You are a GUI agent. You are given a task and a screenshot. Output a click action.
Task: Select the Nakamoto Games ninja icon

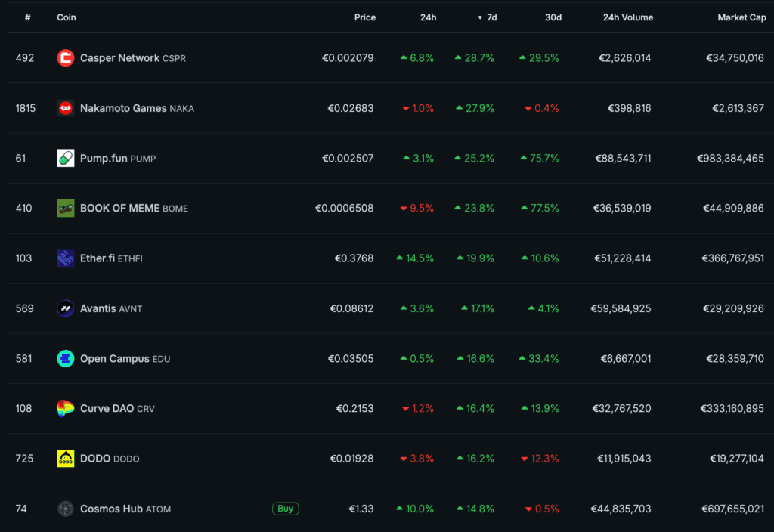coord(65,108)
